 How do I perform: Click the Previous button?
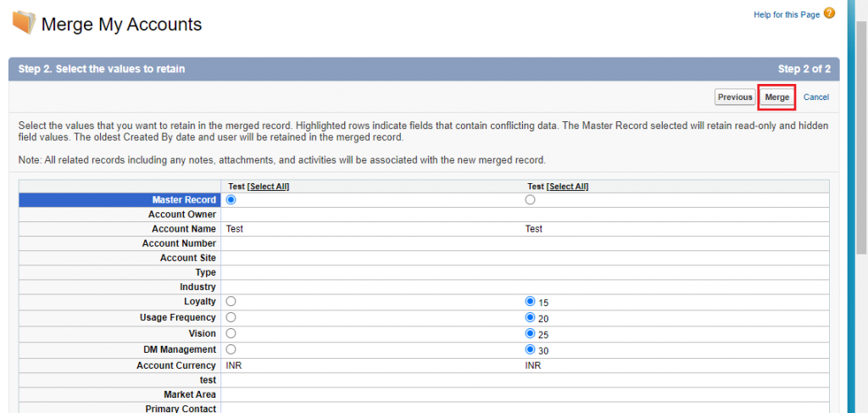735,98
